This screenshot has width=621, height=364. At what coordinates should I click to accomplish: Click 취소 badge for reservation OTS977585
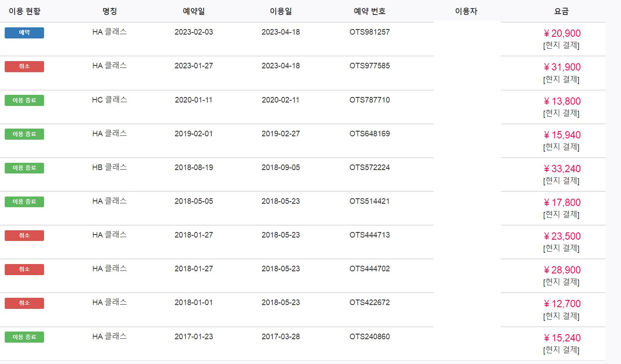(x=24, y=67)
